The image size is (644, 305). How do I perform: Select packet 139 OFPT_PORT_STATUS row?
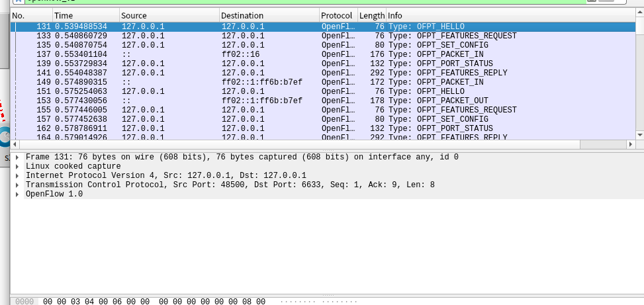point(322,64)
